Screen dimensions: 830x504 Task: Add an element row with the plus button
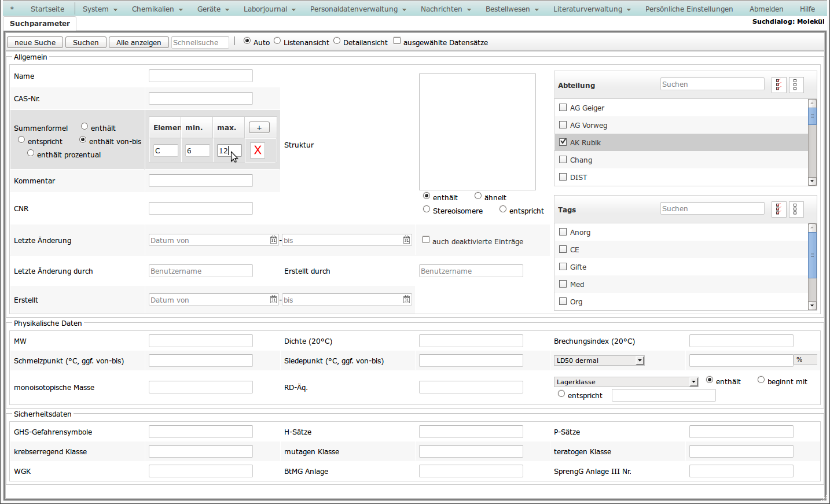click(259, 128)
